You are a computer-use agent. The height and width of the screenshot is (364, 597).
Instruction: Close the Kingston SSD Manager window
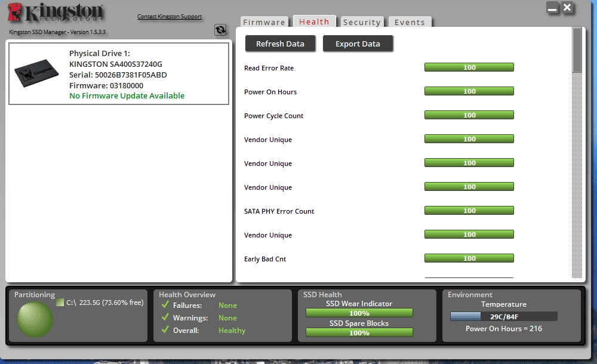[567, 8]
